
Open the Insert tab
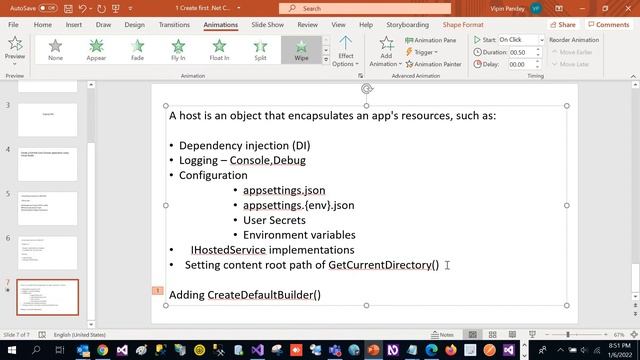click(x=73, y=24)
